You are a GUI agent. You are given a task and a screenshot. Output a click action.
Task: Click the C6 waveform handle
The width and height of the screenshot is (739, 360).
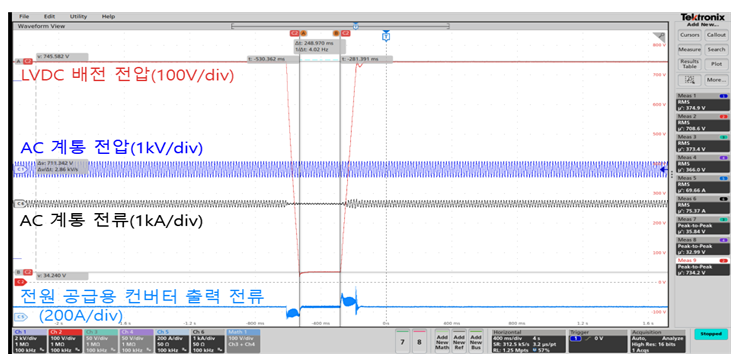point(20,204)
